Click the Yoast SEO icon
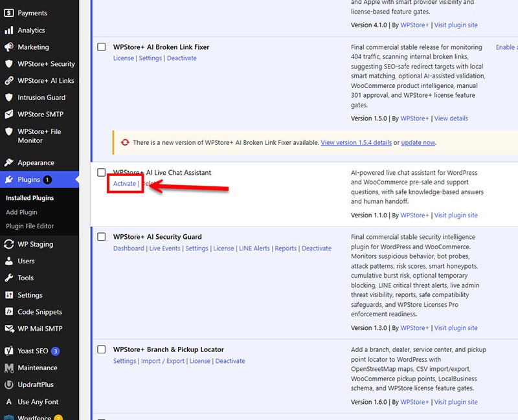This screenshot has height=420, width=518. (x=9, y=351)
